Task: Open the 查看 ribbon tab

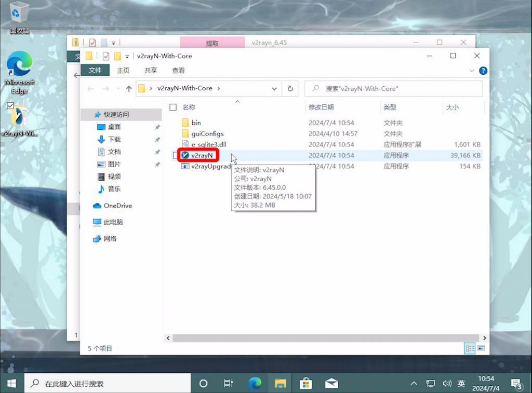Action: (x=179, y=70)
